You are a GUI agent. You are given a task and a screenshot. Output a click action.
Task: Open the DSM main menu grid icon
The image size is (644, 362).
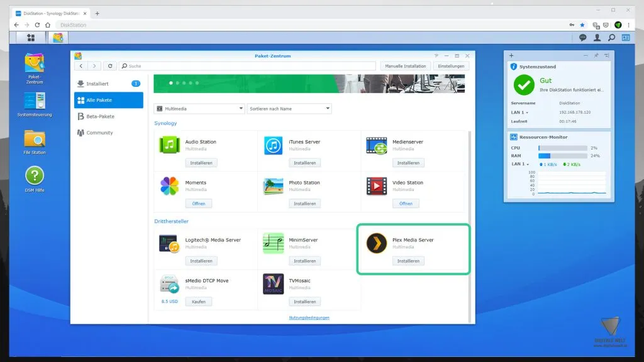(31, 38)
